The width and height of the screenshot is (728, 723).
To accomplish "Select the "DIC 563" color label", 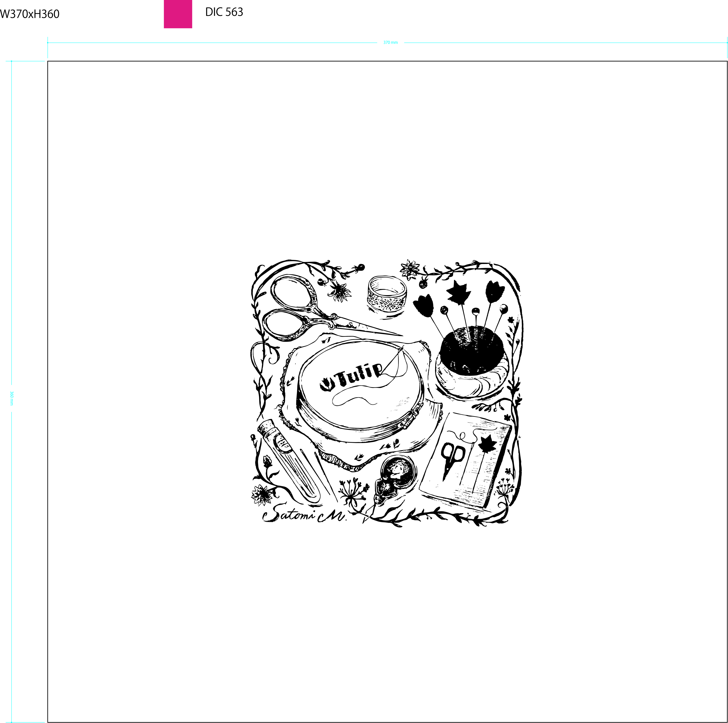I will [x=224, y=12].
